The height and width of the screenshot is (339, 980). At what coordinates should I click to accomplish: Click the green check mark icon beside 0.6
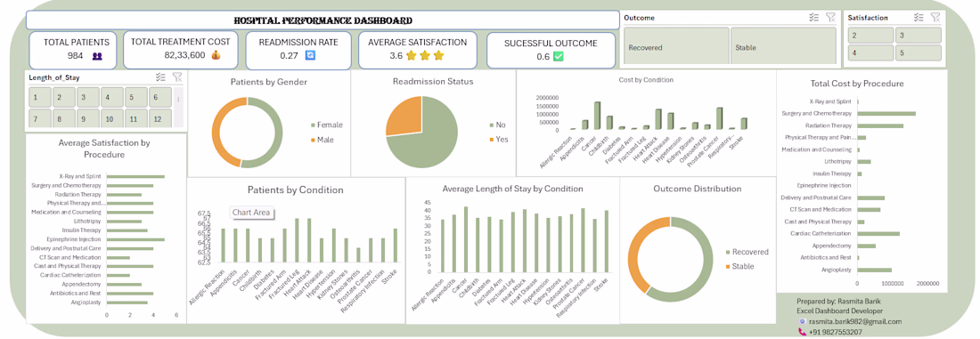click(x=558, y=57)
